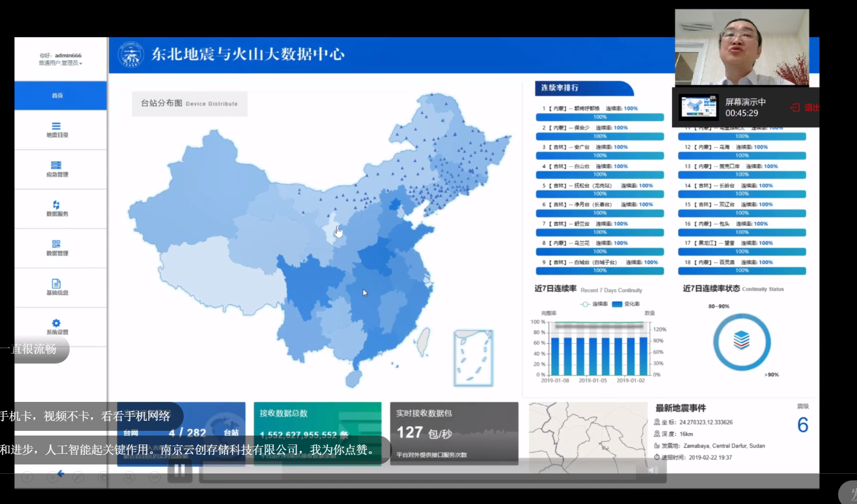Expand the 普通用户,管理员 role dropdown
Screen dimensions: 857x504
60,63
